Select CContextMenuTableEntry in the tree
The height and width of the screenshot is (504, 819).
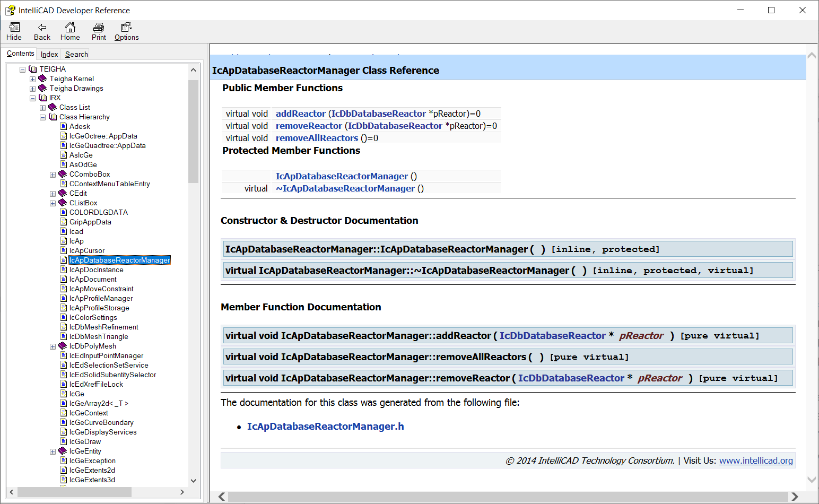[x=110, y=184]
